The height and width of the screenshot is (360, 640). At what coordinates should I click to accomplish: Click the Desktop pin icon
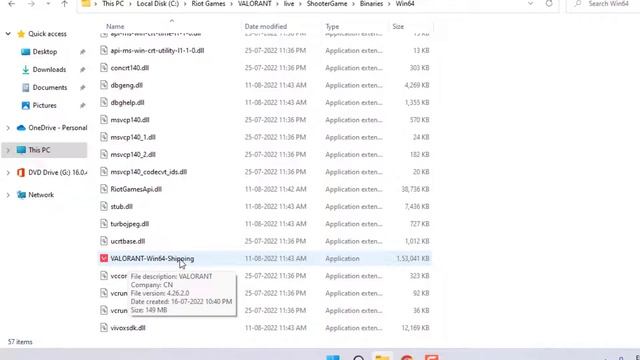tap(82, 52)
